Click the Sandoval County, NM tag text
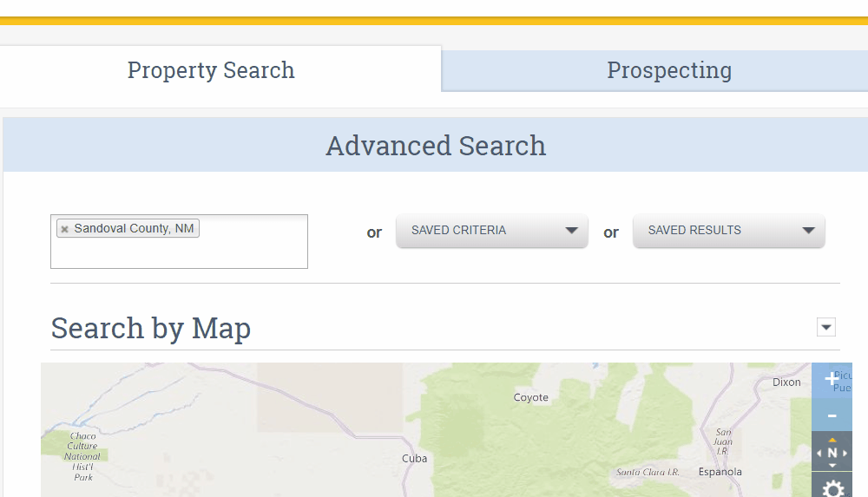 coord(134,229)
